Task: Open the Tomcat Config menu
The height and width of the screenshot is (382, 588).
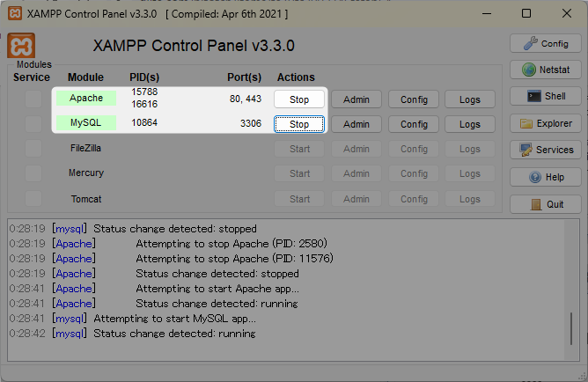Action: click(414, 199)
